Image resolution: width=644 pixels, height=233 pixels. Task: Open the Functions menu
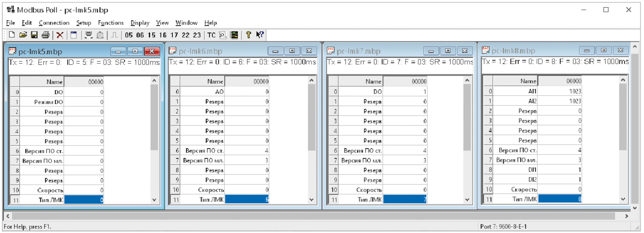(111, 23)
